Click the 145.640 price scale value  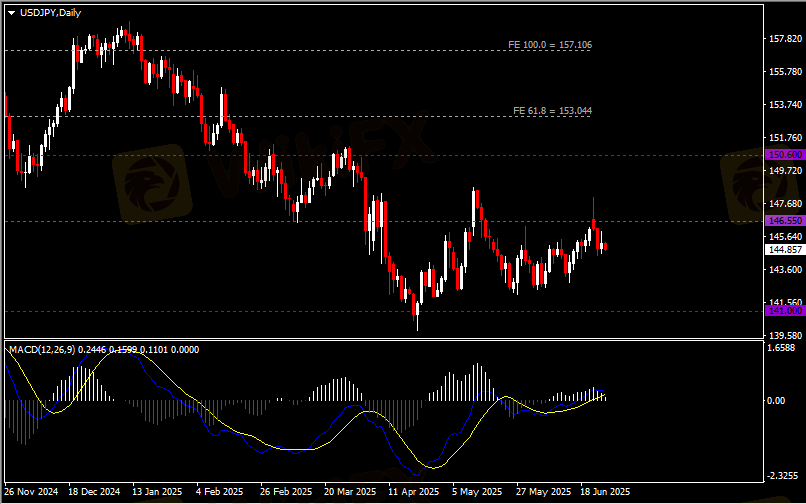785,237
